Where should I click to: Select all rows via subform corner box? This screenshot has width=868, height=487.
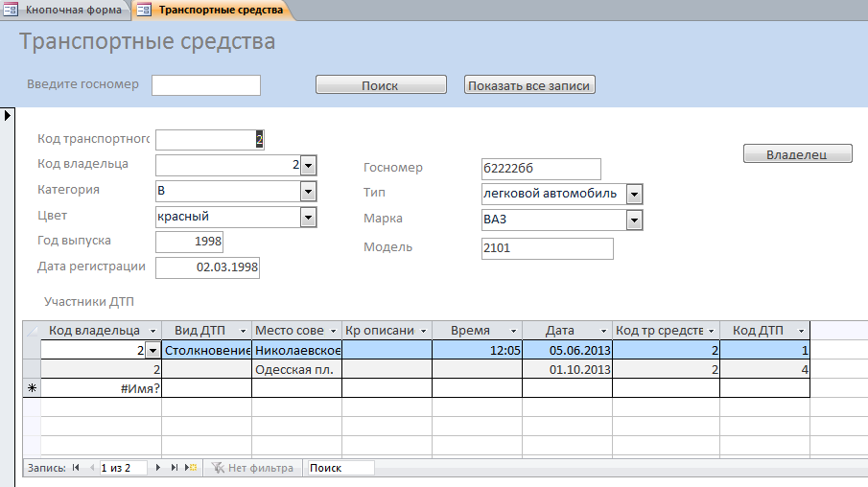pyautogui.click(x=32, y=331)
